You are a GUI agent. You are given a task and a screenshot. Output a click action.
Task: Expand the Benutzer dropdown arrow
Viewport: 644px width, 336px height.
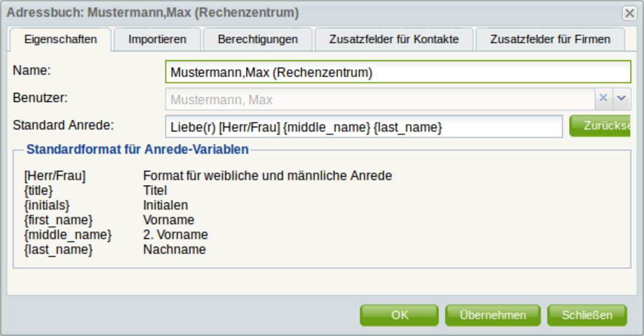point(621,98)
